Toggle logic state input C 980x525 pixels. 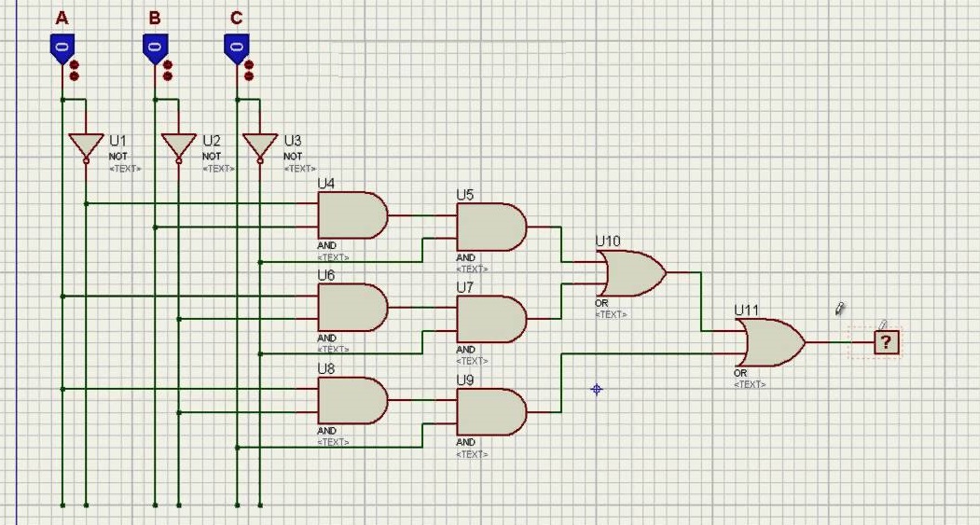pyautogui.click(x=237, y=48)
